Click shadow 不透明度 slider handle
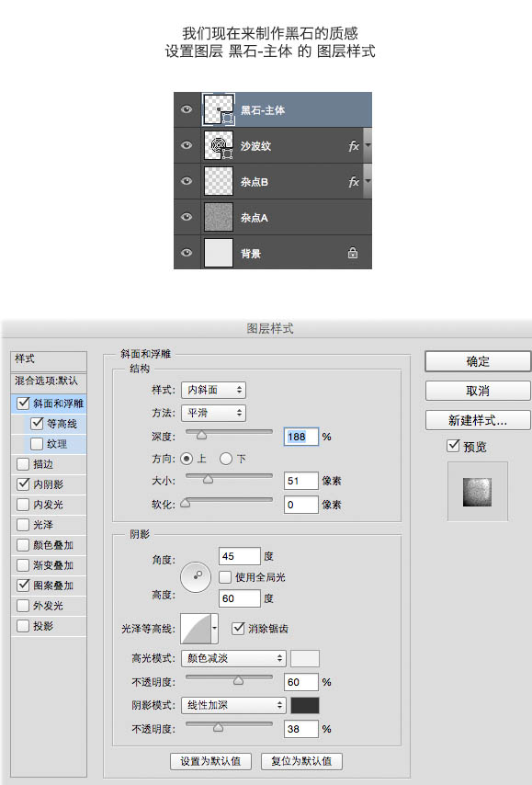 click(218, 727)
